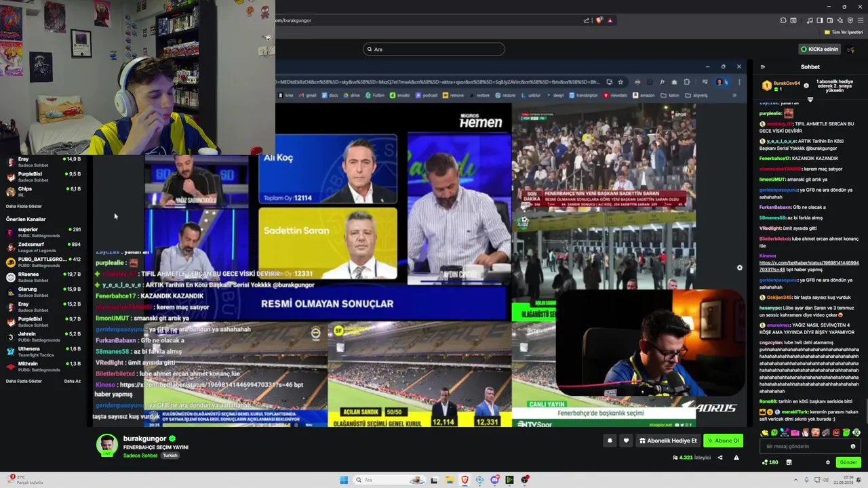Image resolution: width=868 pixels, height=488 pixels.
Task: Click the Windows Start button
Action: 344,480
